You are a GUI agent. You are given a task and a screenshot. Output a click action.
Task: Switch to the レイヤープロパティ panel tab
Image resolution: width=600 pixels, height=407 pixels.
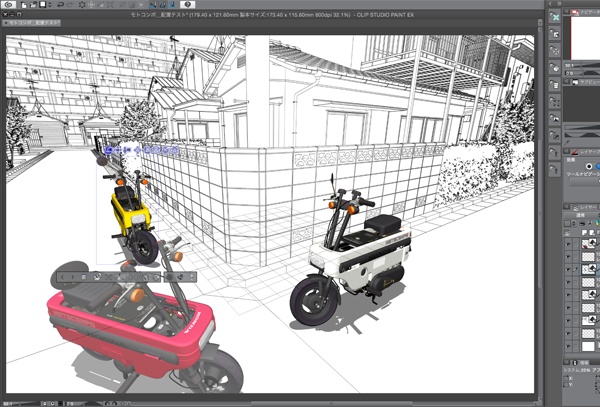[585, 152]
